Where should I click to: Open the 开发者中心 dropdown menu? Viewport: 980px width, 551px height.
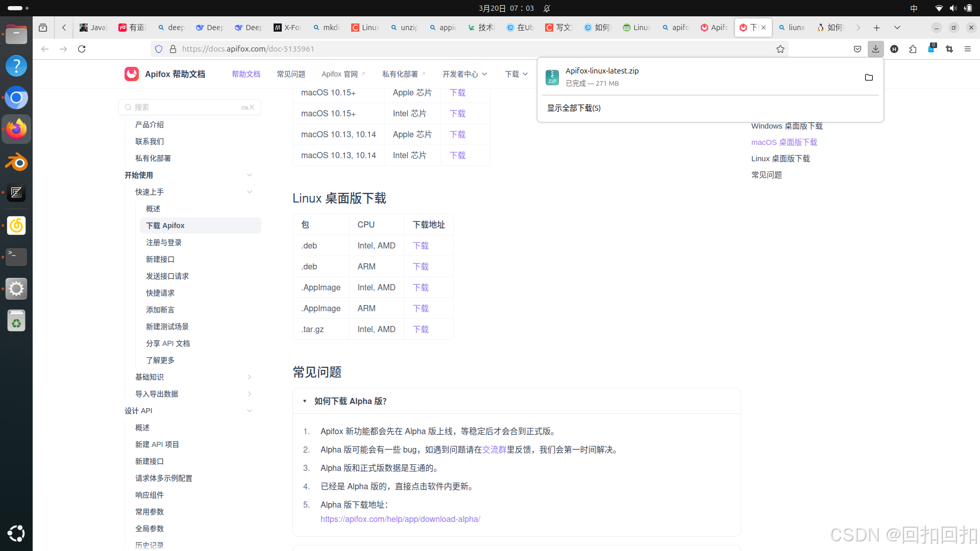pos(464,74)
